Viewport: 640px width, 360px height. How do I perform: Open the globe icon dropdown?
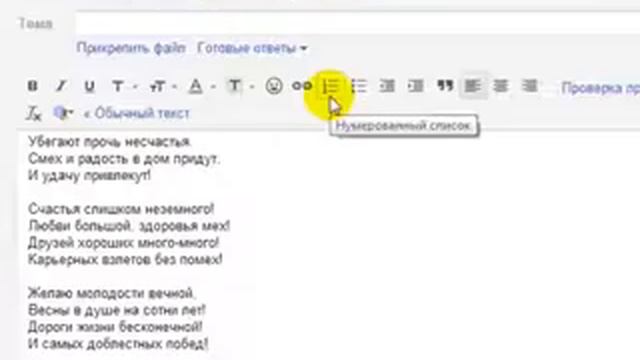click(x=63, y=113)
